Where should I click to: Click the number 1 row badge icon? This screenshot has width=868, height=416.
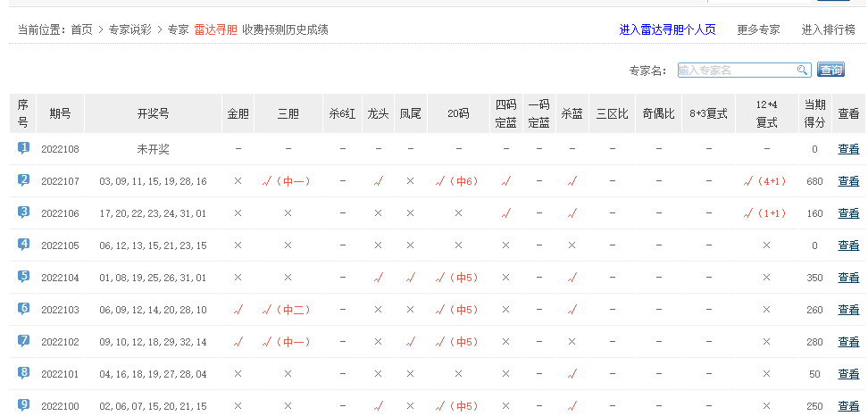pos(24,148)
